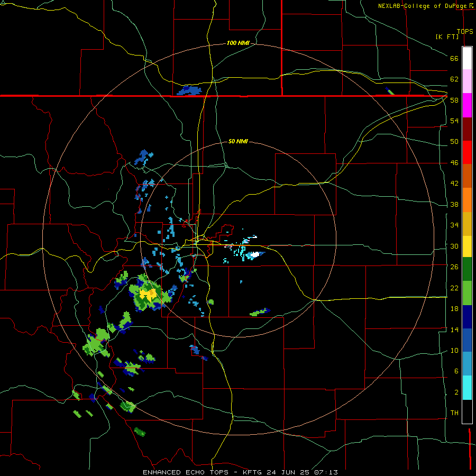Image resolution: width=476 pixels, height=476 pixels.
Task: Click the 2 legend value
Action: 456,392
